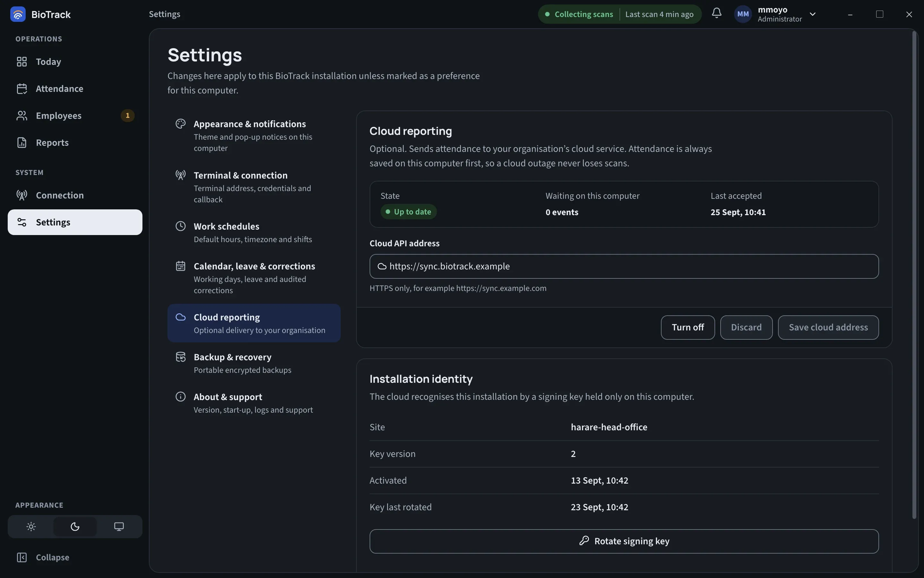
Task: Click the Employees badge showing 1
Action: click(127, 116)
